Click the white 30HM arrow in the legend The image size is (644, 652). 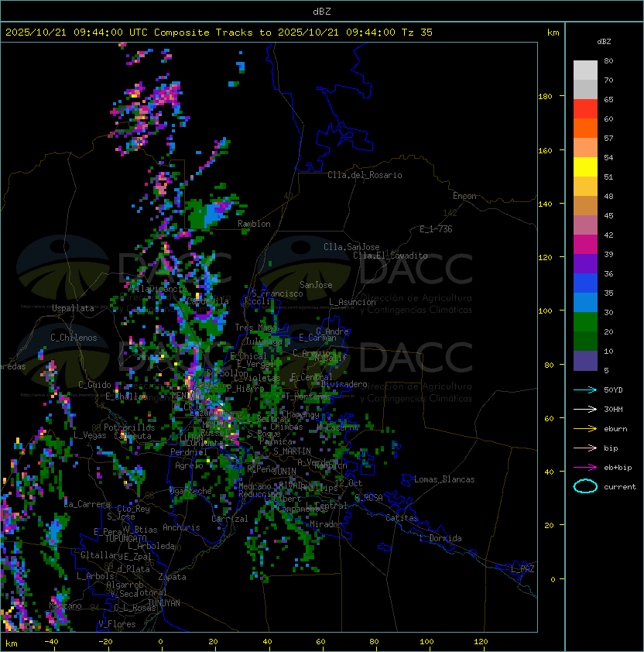coord(585,410)
